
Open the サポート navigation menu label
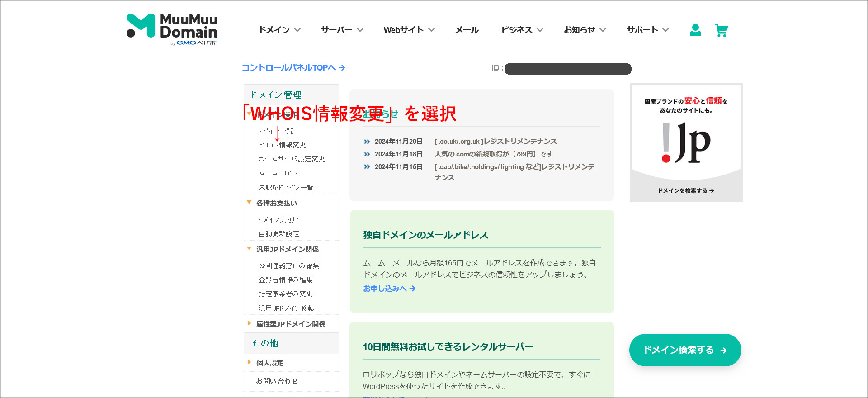(x=642, y=30)
